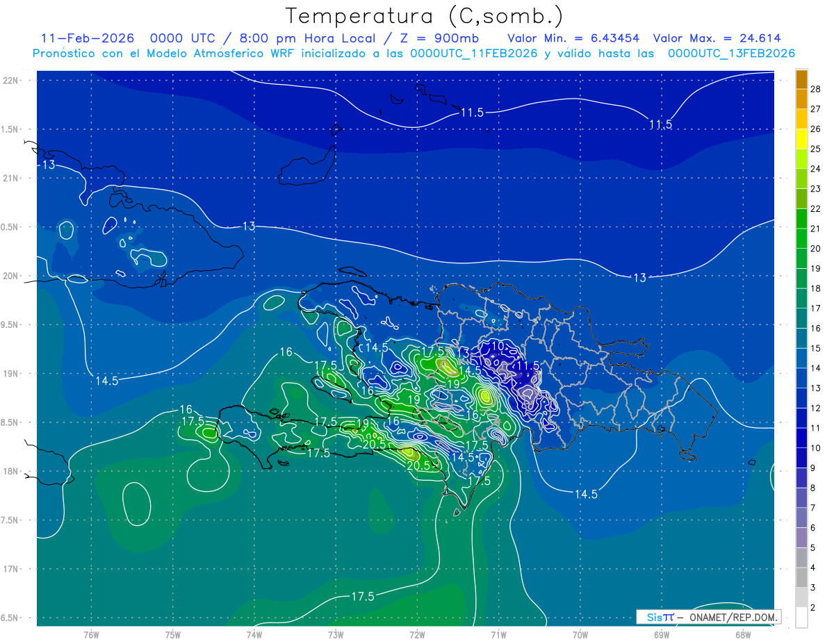Image resolution: width=834 pixels, height=644 pixels.
Task: Click the 20N latitude axis label
Action: pos(11,276)
